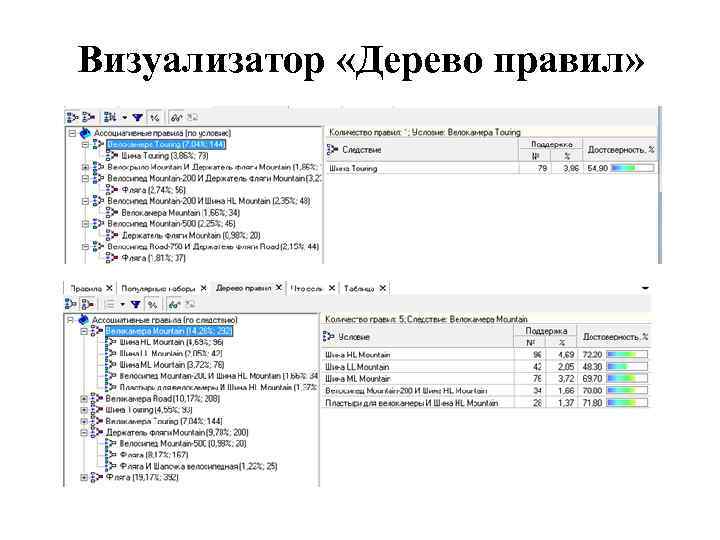Click the blue root icon of the upper tree
Screen dimensions: 720x540
[x=85, y=133]
